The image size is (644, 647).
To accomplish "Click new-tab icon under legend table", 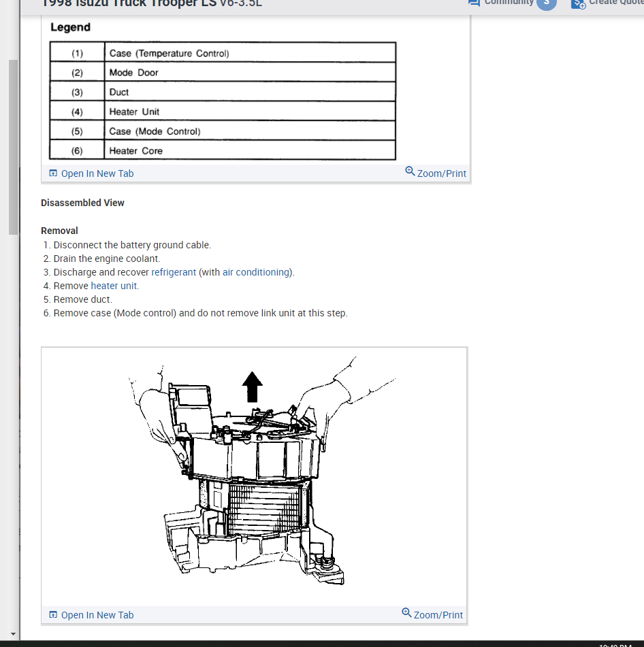I will pyautogui.click(x=53, y=173).
